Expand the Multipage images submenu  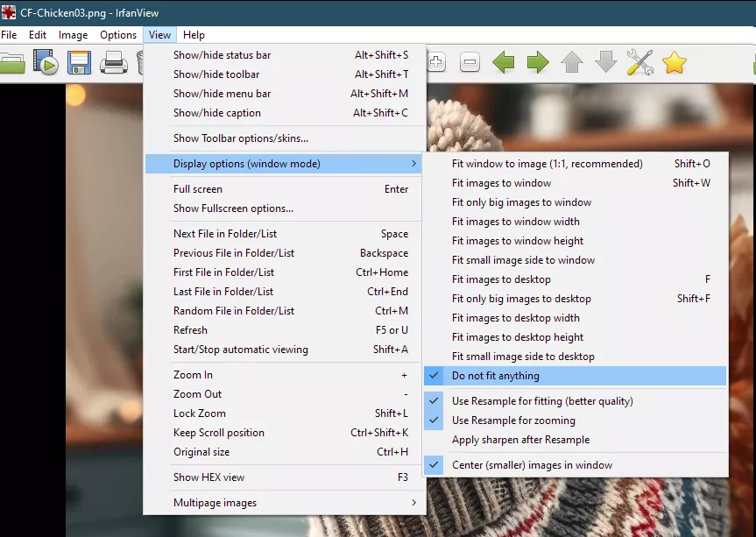pos(215,503)
